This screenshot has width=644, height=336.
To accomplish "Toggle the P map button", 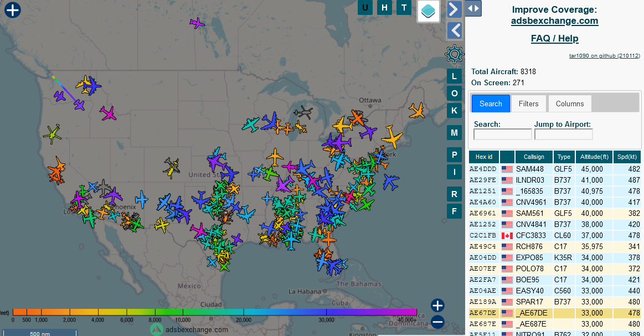I will pyautogui.click(x=454, y=155).
